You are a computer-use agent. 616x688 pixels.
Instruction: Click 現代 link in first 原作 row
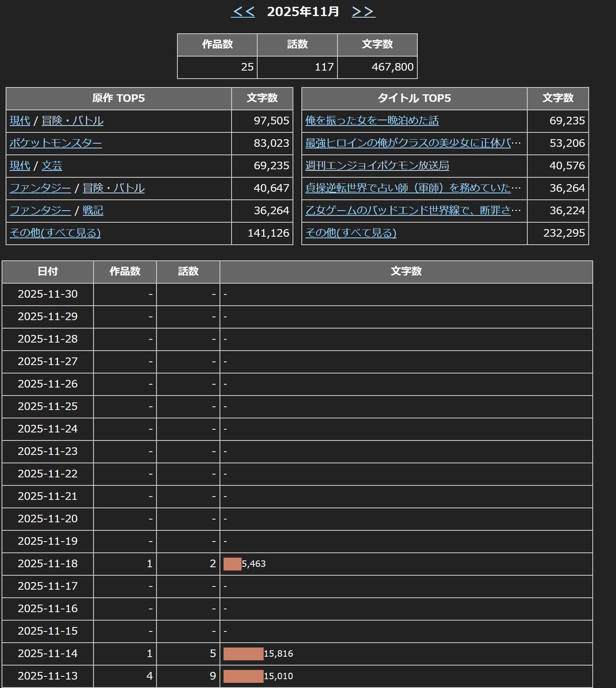coord(20,121)
